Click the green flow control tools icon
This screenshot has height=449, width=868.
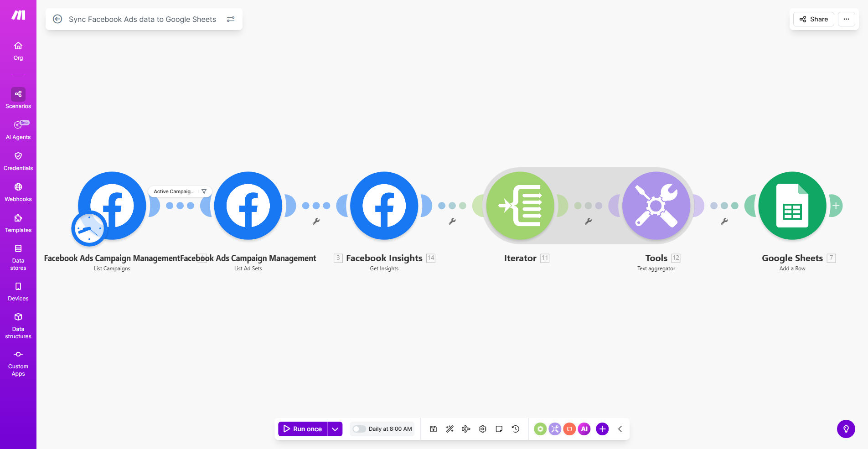tap(540, 429)
